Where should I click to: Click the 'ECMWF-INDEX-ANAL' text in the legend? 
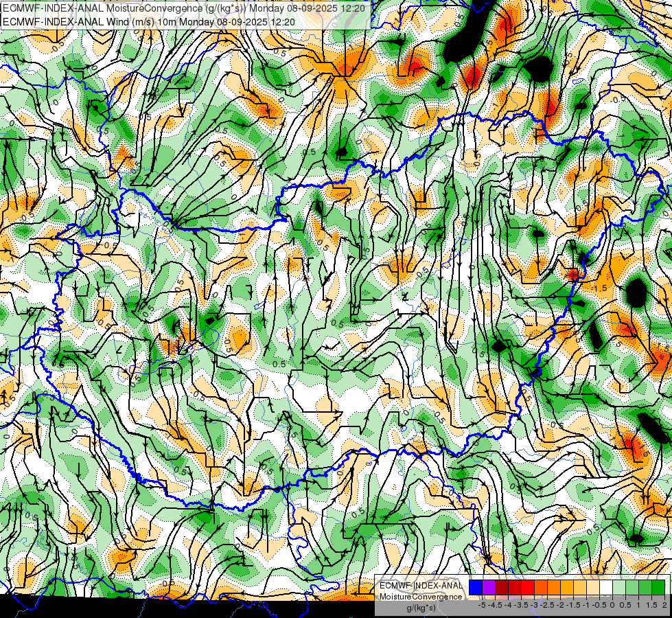421,586
